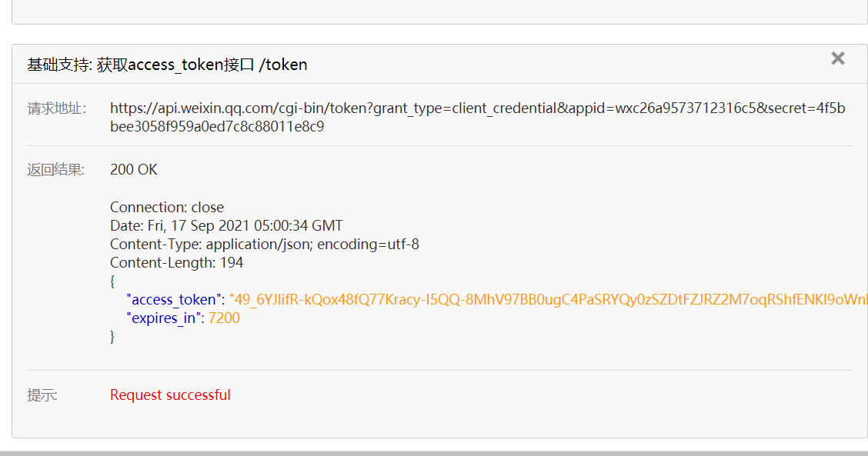Click the 返回结果 label
868x456 pixels.
click(56, 170)
